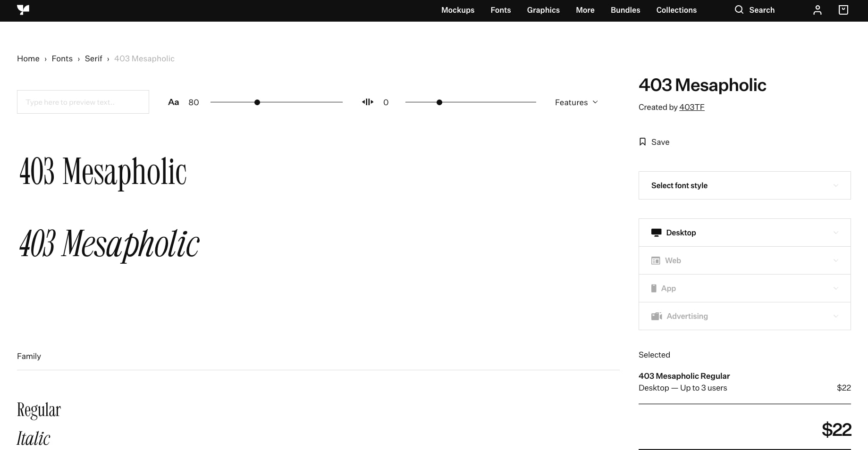Select the Italic family style
This screenshot has height=450, width=868.
point(34,438)
